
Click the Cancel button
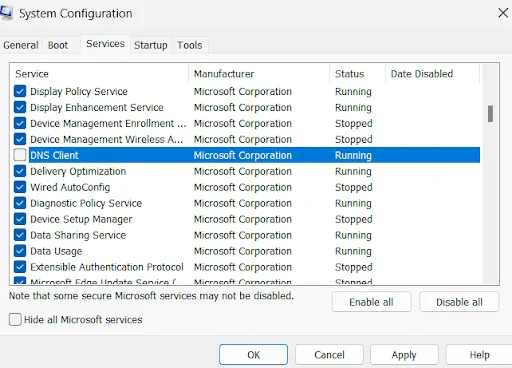(329, 355)
